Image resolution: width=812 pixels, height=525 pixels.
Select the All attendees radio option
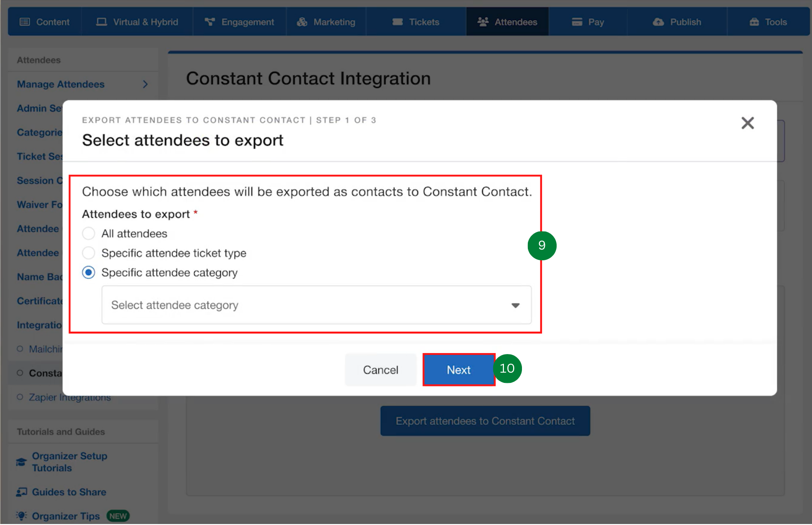tap(88, 234)
